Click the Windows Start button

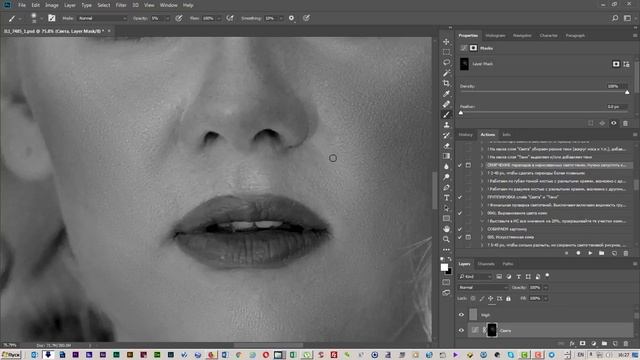click(x=11, y=355)
